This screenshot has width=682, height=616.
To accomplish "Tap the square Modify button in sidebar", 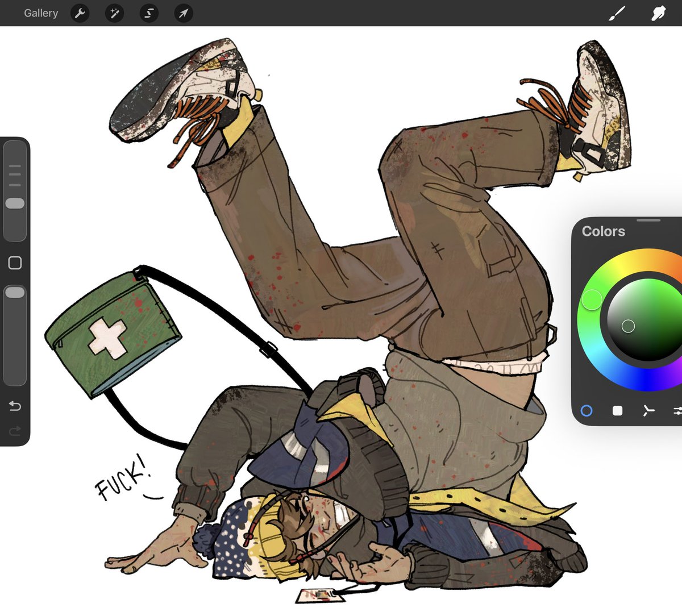I will tap(15, 263).
